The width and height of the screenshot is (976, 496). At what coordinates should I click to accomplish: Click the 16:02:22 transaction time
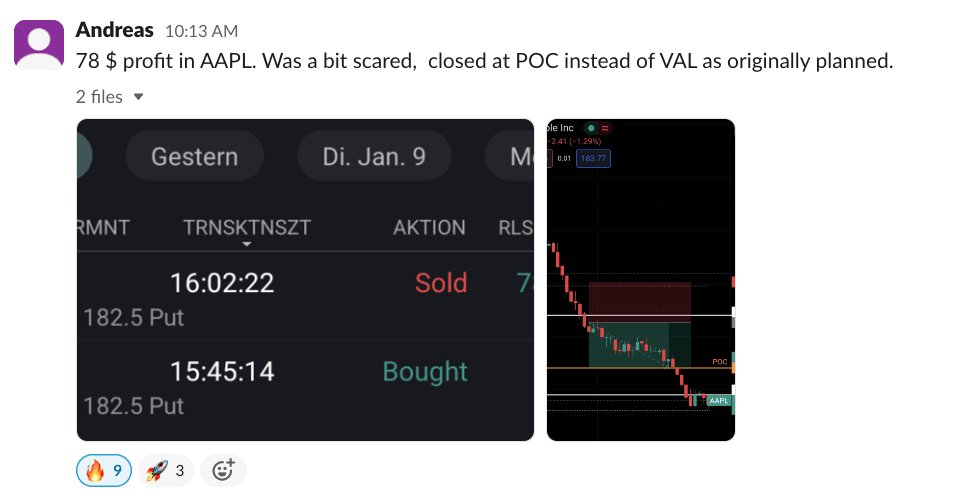[x=221, y=283]
